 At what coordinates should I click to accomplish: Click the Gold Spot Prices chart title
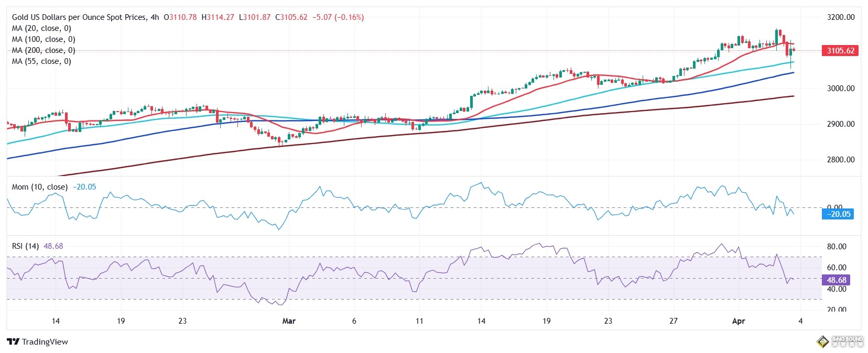(x=85, y=17)
